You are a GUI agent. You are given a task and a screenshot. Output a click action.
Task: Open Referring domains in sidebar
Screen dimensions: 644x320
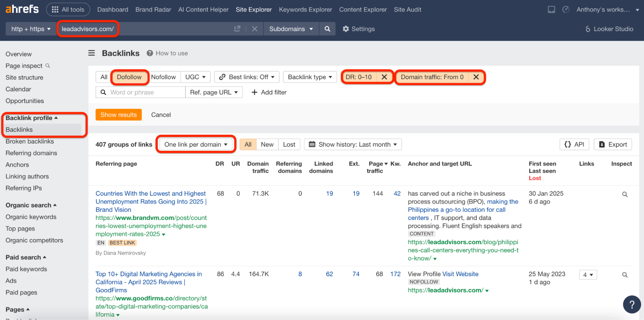pyautogui.click(x=31, y=153)
